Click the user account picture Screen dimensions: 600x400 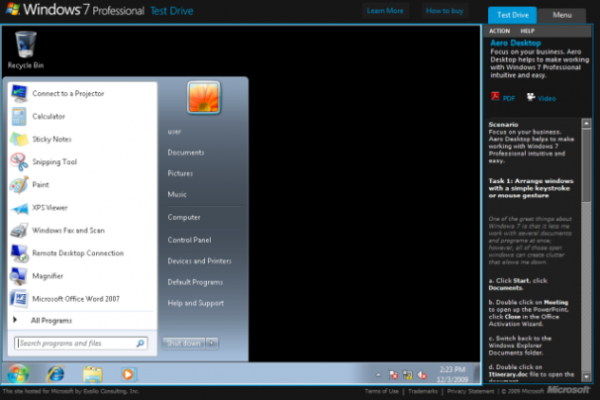pos(204,98)
